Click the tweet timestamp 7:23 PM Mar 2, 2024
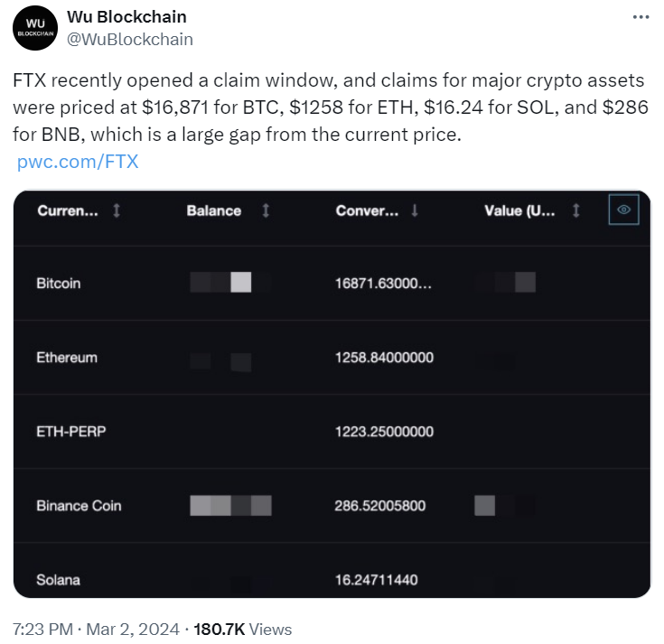Screen dimensions: 664x644 tap(96, 630)
